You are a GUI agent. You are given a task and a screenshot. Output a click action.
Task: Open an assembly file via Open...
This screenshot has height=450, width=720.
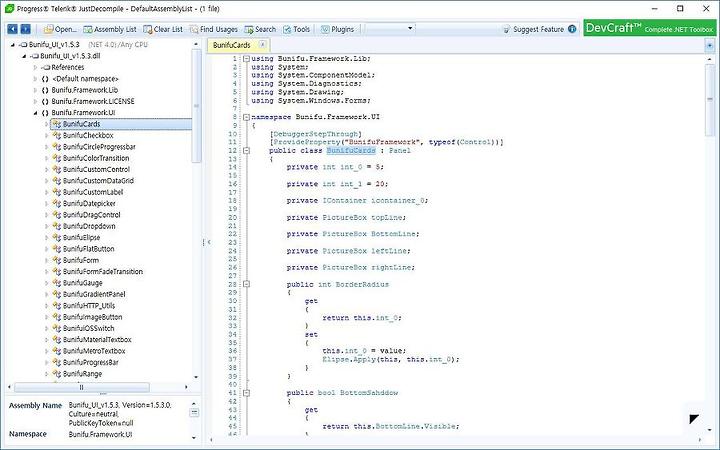coord(60,29)
